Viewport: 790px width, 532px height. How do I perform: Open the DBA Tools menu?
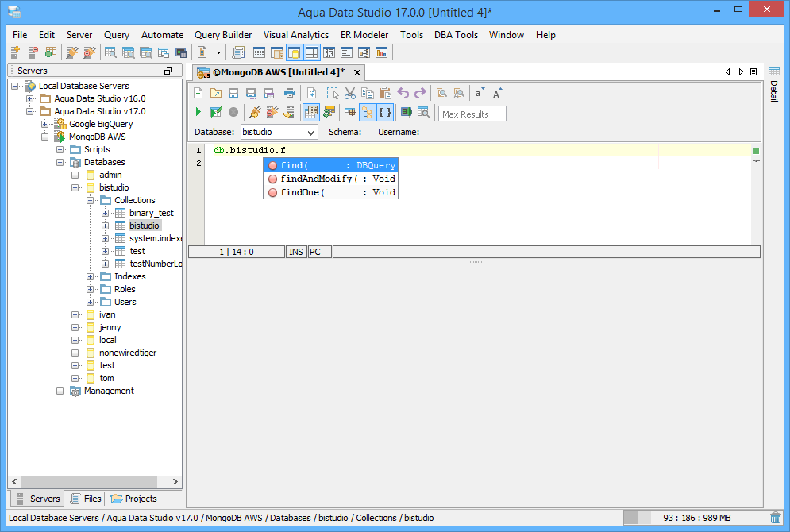click(456, 35)
